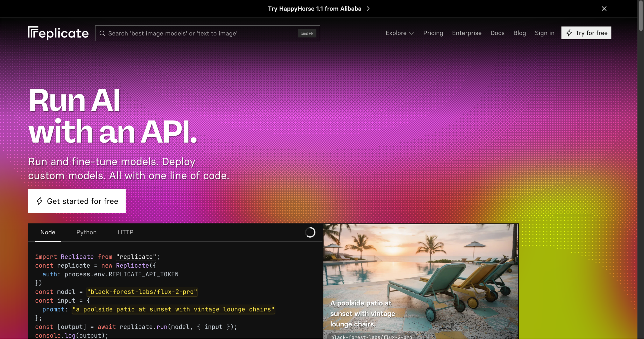Viewport: 644px width, 339px height.
Task: Switch to the HTTP code tab
Action: click(126, 232)
